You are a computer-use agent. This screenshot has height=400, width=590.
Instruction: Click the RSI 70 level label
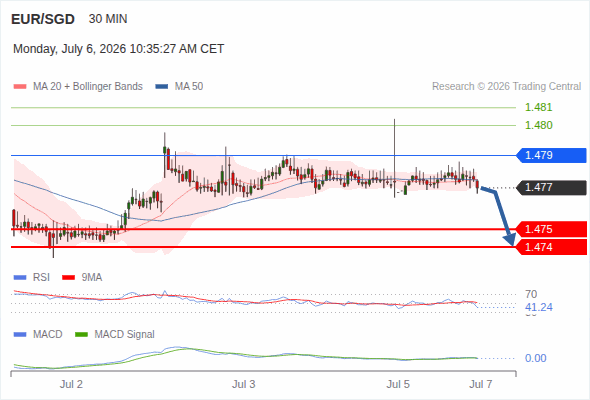[x=531, y=294]
